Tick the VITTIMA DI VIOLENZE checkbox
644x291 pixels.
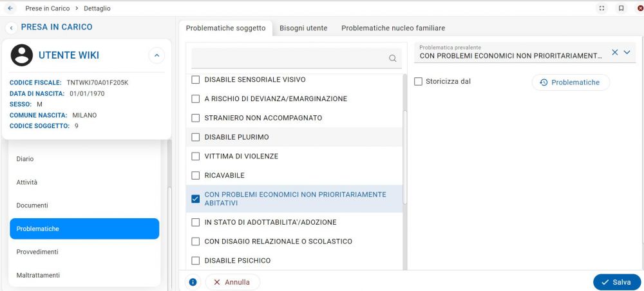[196, 156]
